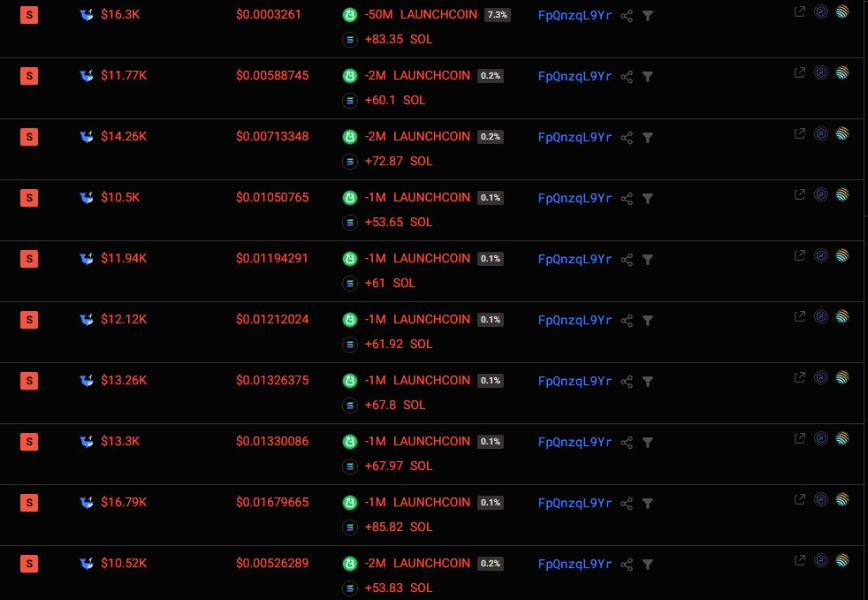Click the striped globe icon in the $10.52K row
The image size is (868, 600).
click(x=841, y=560)
